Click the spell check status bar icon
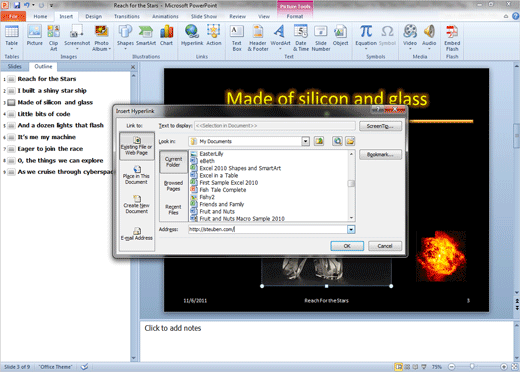This screenshot has height=372, width=520. (x=85, y=367)
